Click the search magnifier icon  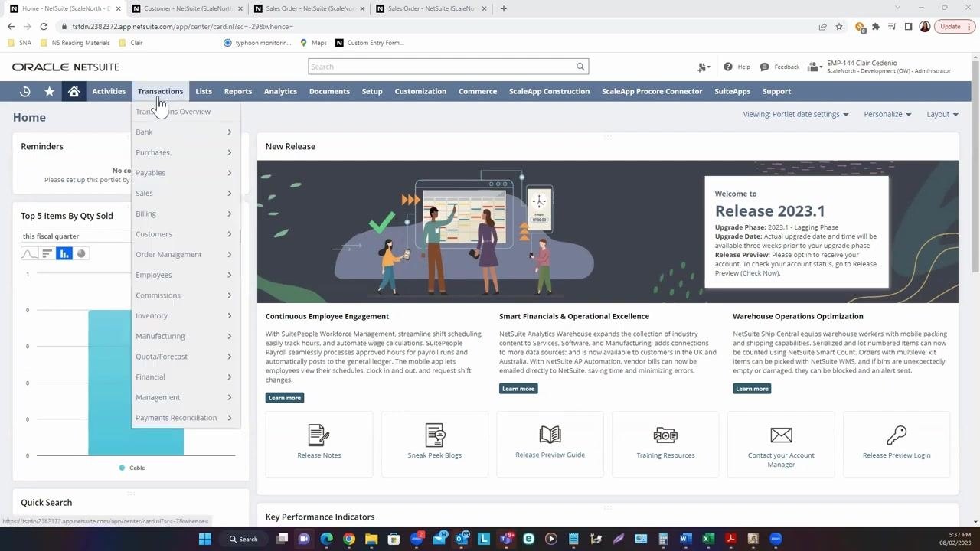point(580,67)
